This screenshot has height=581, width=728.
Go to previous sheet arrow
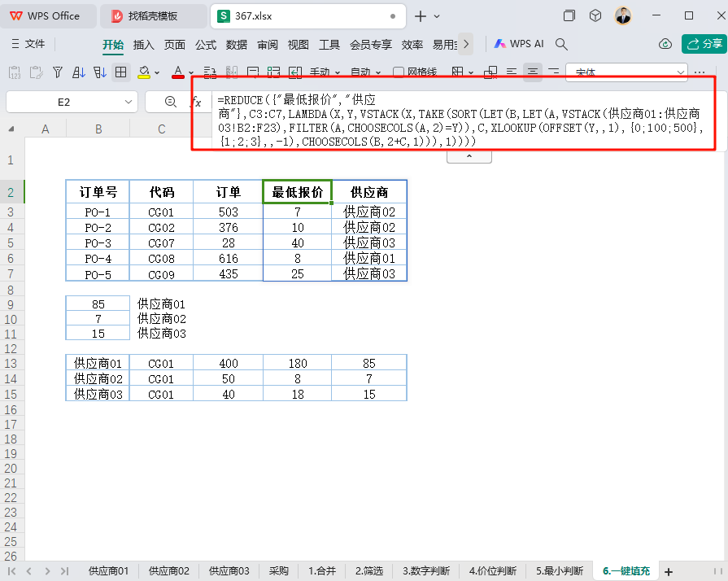tap(29, 571)
